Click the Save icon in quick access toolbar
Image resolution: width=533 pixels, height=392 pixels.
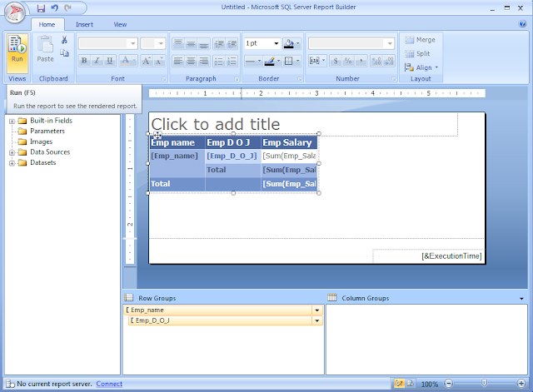[41, 7]
